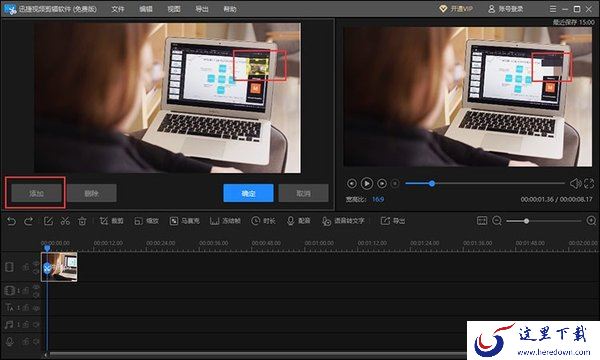Zoom out the timeline with minus magnifier

[497, 221]
